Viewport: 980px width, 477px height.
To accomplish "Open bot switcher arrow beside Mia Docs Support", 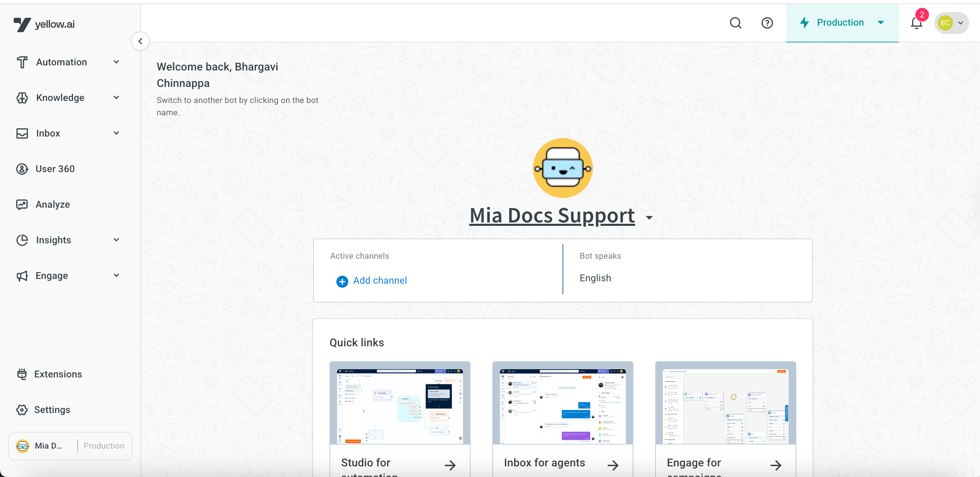I will [649, 218].
